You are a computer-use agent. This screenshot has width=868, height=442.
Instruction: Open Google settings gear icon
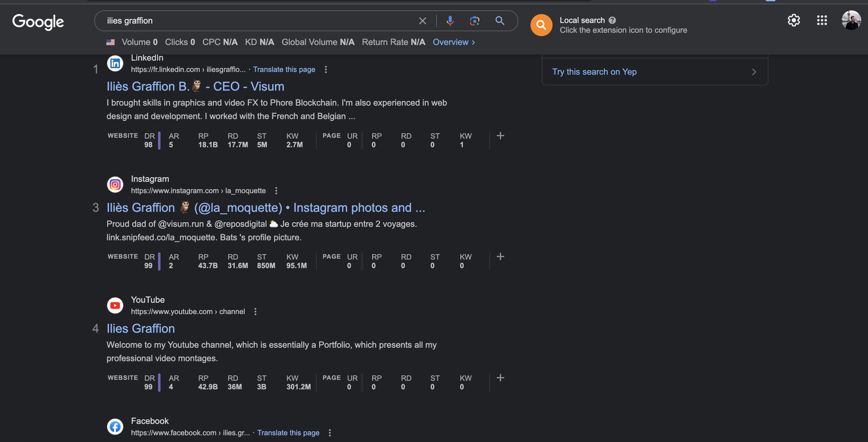pos(794,21)
